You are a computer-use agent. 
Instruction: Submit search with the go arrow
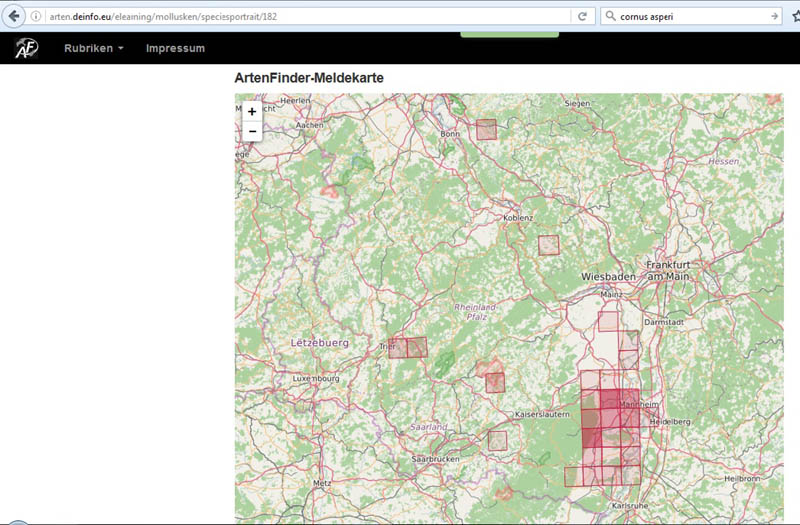[x=775, y=17]
